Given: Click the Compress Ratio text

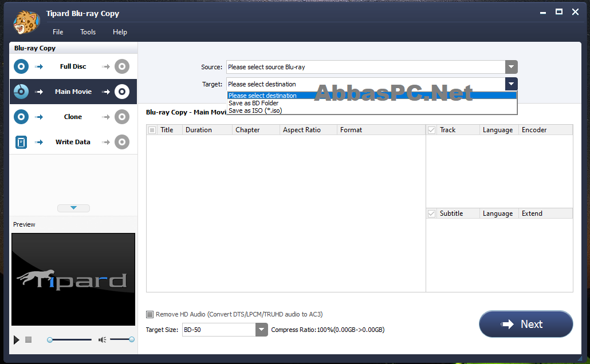Looking at the screenshot, I should 328,330.
